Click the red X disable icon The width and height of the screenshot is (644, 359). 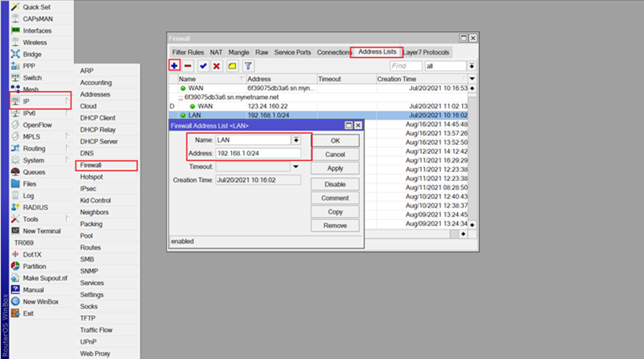click(x=217, y=65)
